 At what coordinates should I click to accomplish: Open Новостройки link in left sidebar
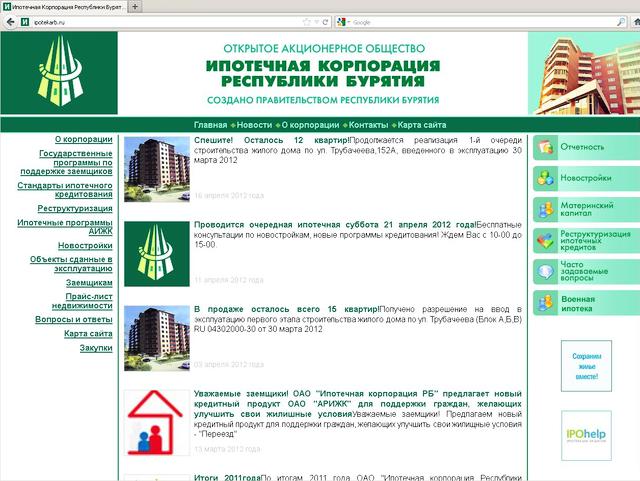85,246
